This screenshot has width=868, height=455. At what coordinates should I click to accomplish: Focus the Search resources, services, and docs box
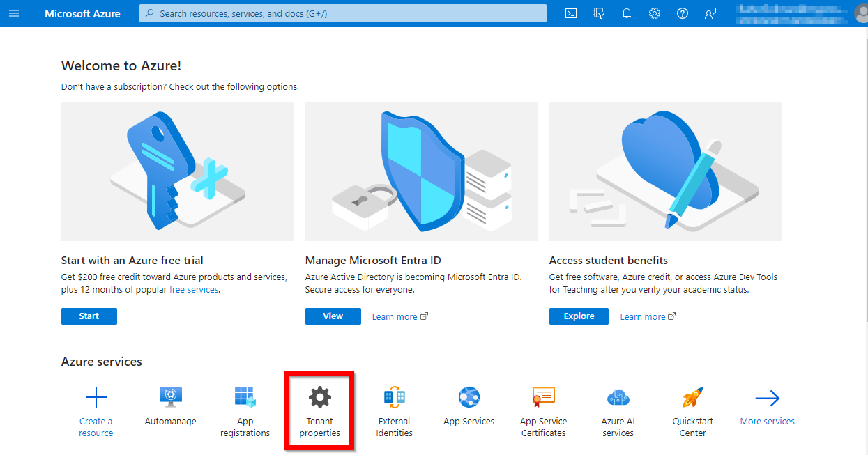pyautogui.click(x=343, y=13)
